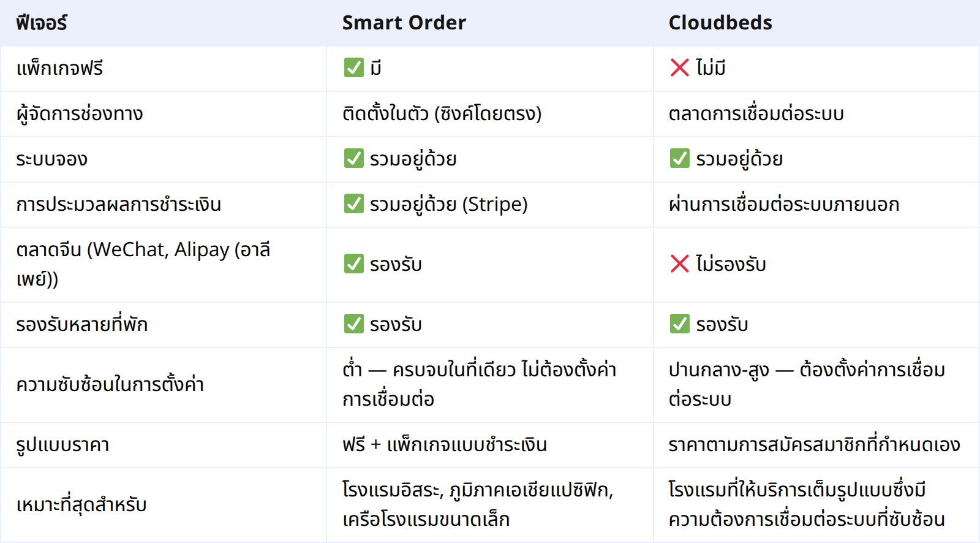
Task: Click the ตลาดจีน (WeChat, Alipay) row label
Action: point(143,264)
